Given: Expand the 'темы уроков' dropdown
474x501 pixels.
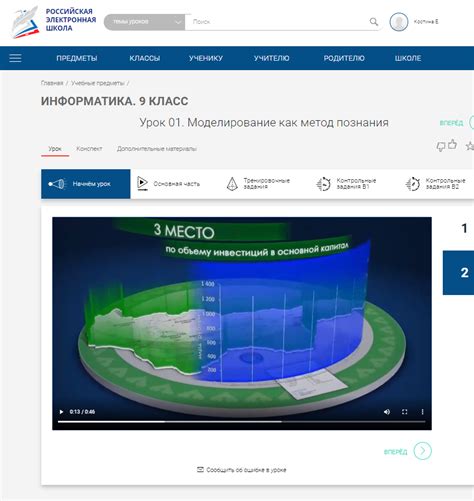Looking at the screenshot, I should coord(144,22).
